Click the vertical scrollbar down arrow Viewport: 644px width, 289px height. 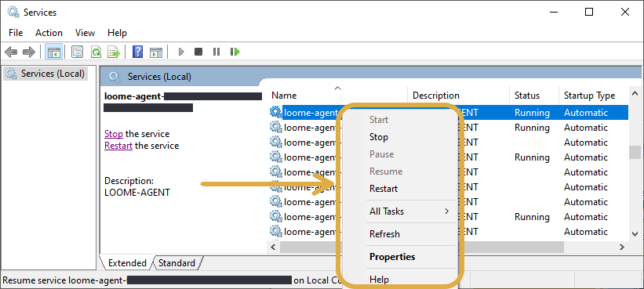tap(635, 234)
